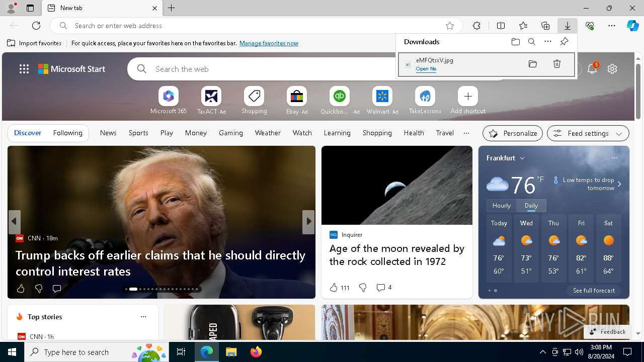Screen dimensions: 644x362
Task: Open the Weather tab
Action: [268, 133]
